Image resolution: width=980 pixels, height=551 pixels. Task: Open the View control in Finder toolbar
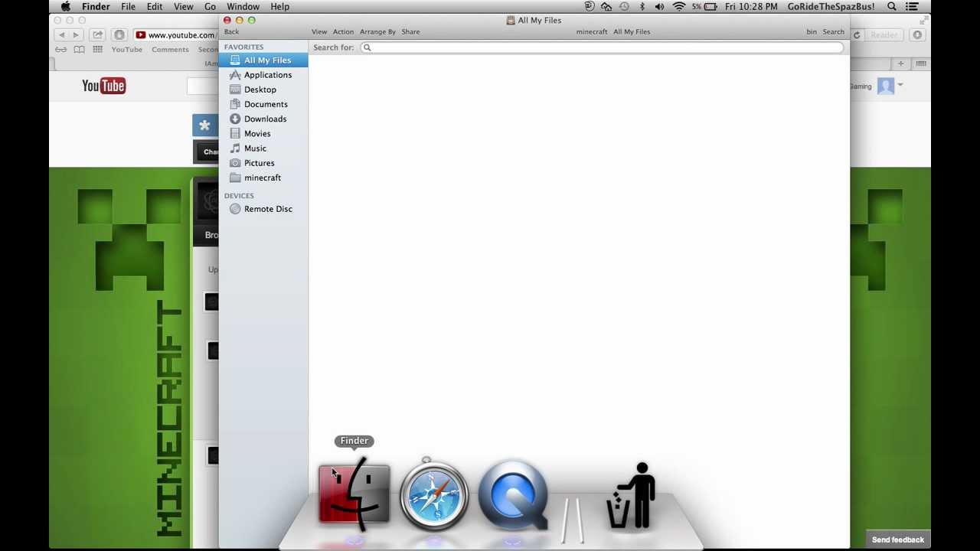pyautogui.click(x=319, y=32)
